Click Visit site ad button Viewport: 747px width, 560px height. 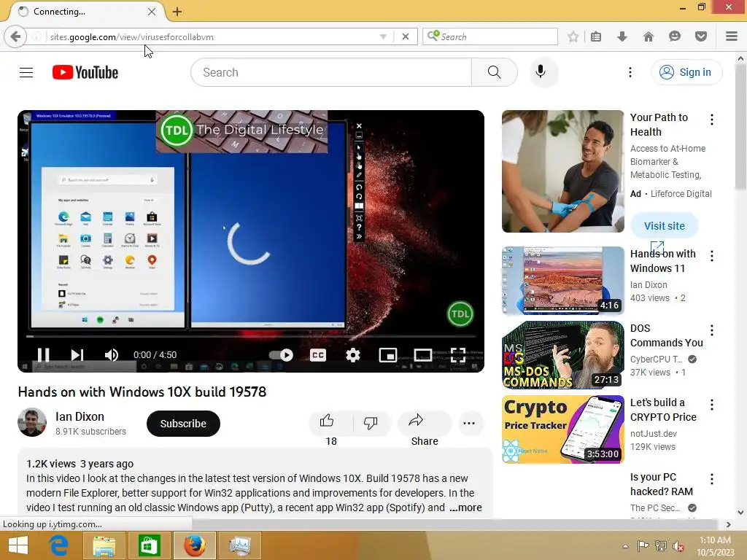point(664,226)
